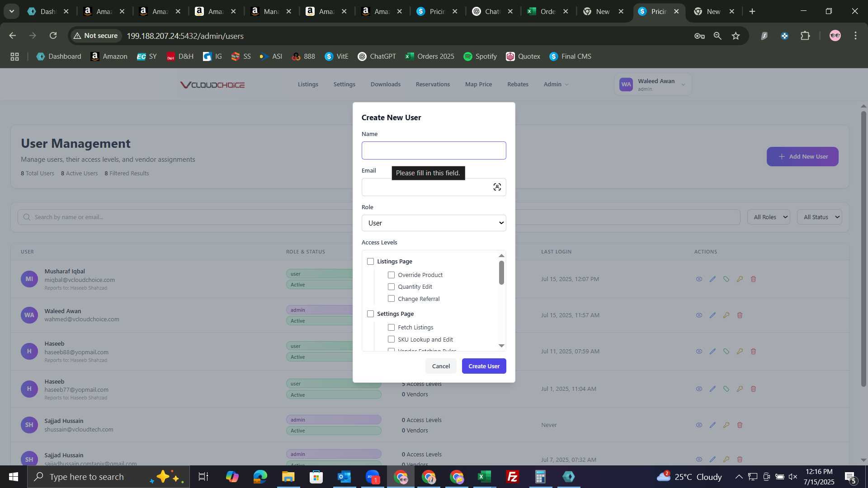The height and width of the screenshot is (488, 868).
Task: Check the Settings Page checkbox
Action: (x=371, y=314)
